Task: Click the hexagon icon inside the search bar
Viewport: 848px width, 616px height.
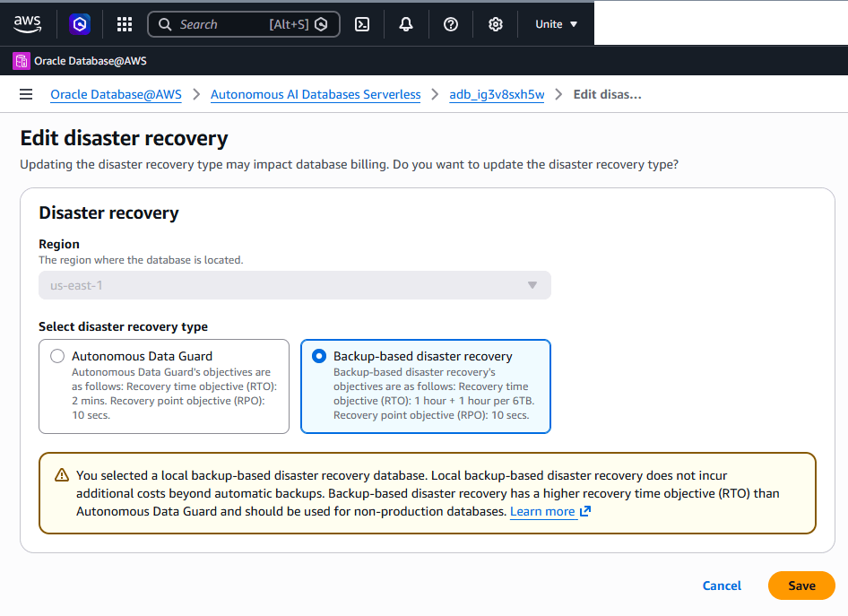Action: point(321,24)
